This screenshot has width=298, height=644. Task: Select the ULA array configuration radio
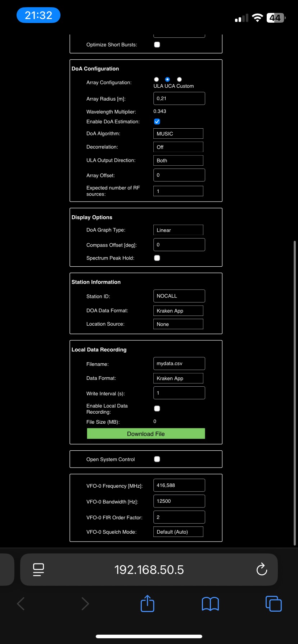tap(156, 79)
